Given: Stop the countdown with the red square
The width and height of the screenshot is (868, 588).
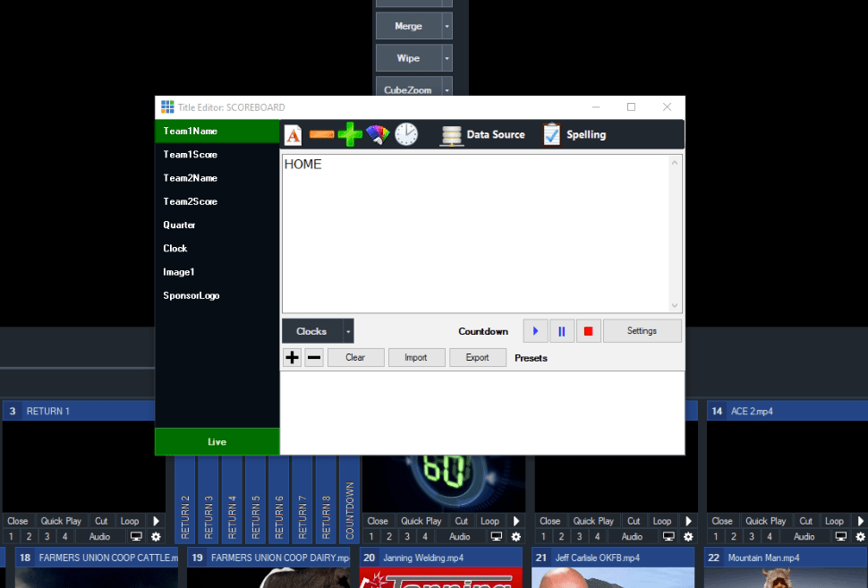Looking at the screenshot, I should click(x=588, y=331).
